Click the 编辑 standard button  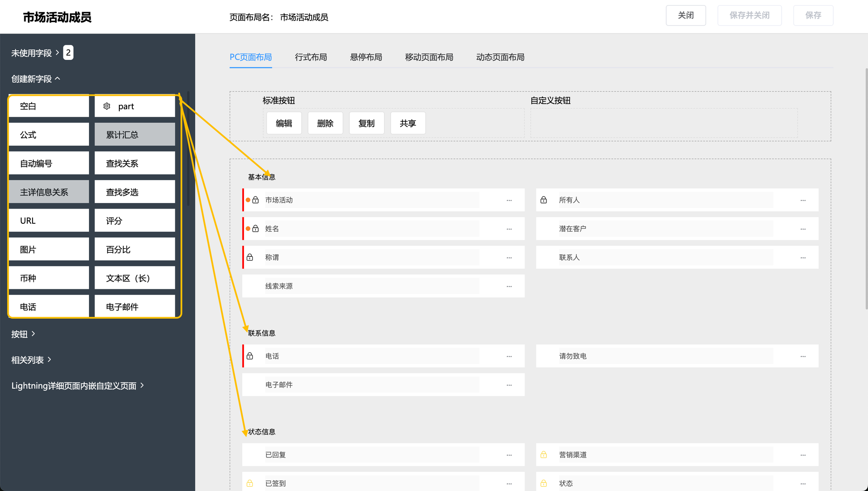click(x=284, y=123)
